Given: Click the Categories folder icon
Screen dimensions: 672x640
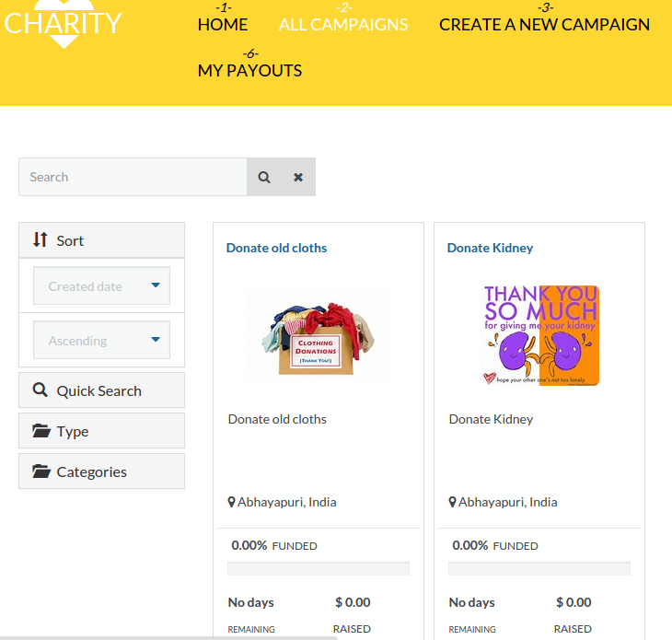Looking at the screenshot, I should coord(41,471).
